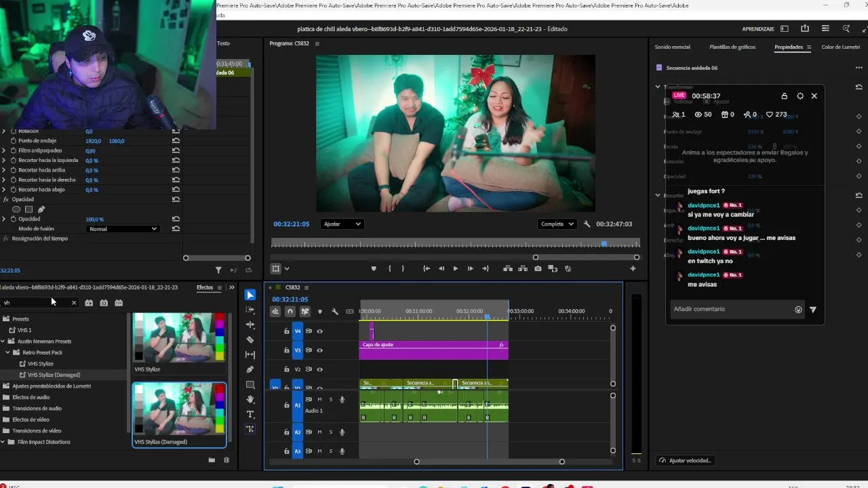Expand the Efectos panels overflow chevrons

(x=232, y=288)
